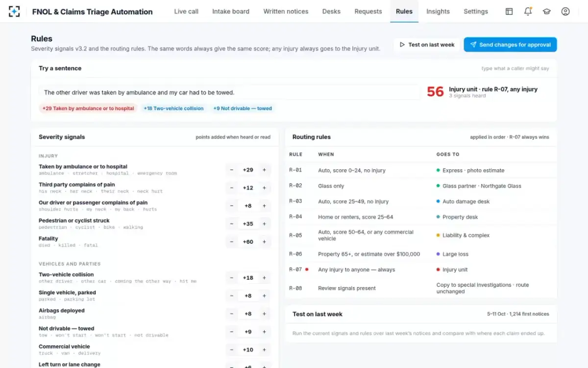This screenshot has height=368, width=588.
Task: Send changes for approval
Action: 510,45
